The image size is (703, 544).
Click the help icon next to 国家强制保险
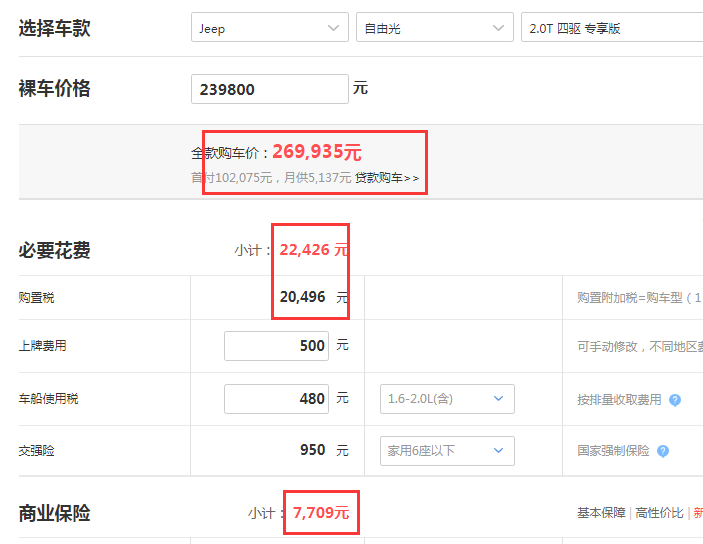663,451
